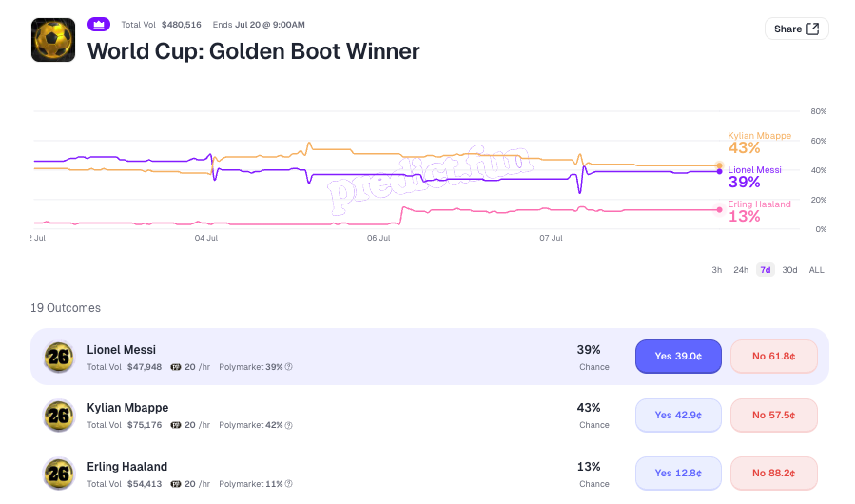Click Lionel Messi's 26 badge icon
The image size is (855, 504).
click(x=59, y=358)
